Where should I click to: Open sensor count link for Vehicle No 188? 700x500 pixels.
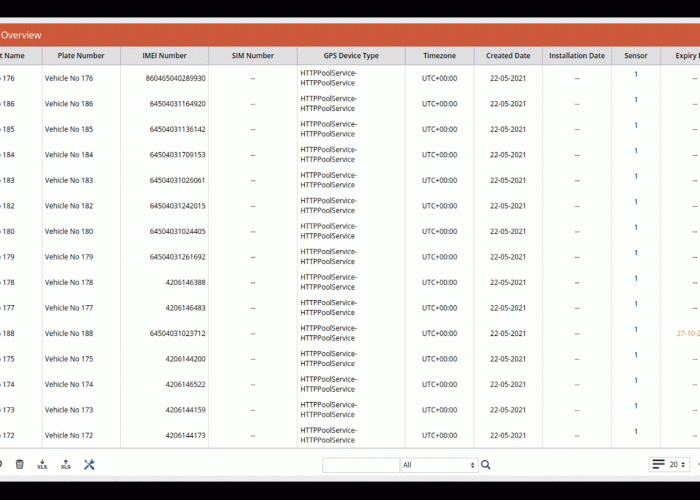click(x=636, y=329)
